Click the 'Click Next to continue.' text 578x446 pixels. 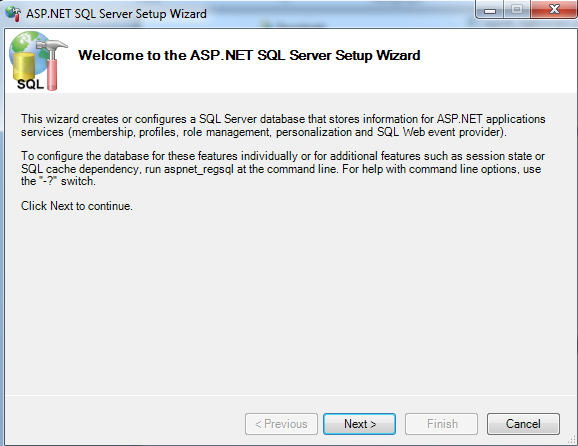[77, 206]
